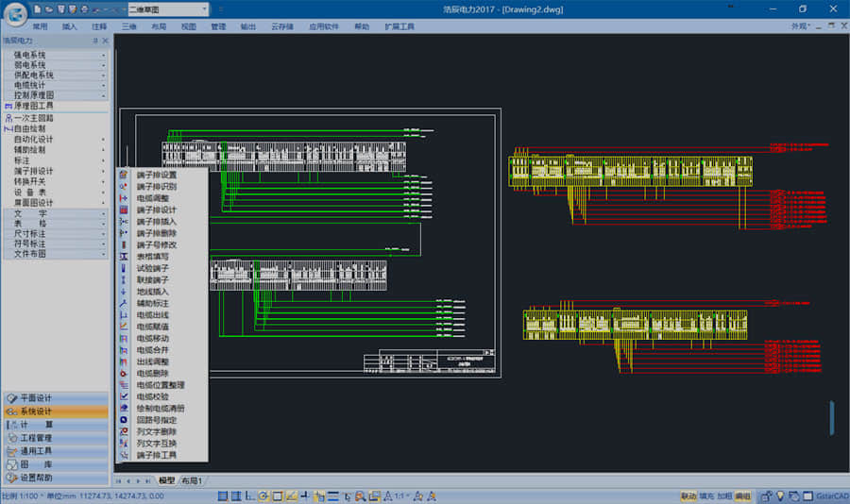Switch to the 布局1 layout tab
This screenshot has height=504, width=850.
192,480
